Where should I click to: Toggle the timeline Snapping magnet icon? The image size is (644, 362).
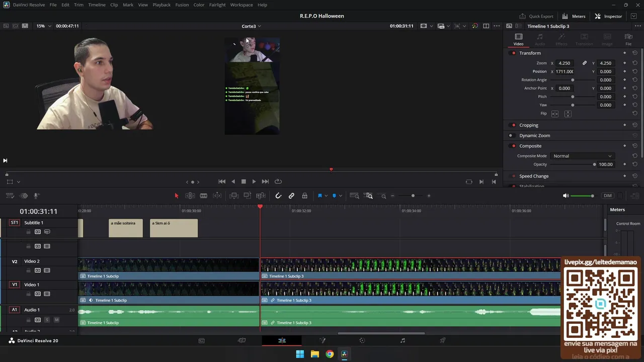[x=278, y=196]
